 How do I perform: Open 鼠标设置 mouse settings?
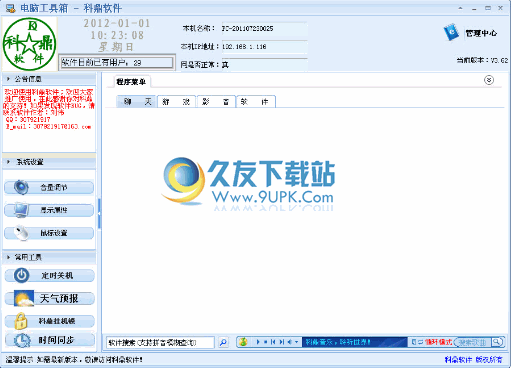coord(49,233)
